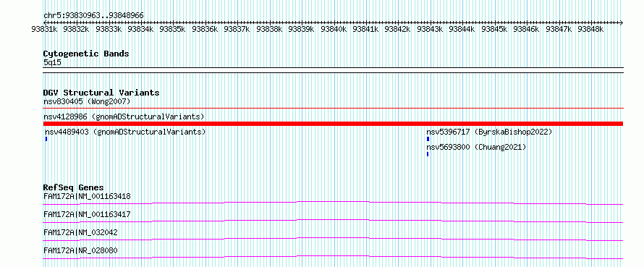Click the 93847k ruler tick label
The height and width of the screenshot is (267, 644).
[559, 29]
